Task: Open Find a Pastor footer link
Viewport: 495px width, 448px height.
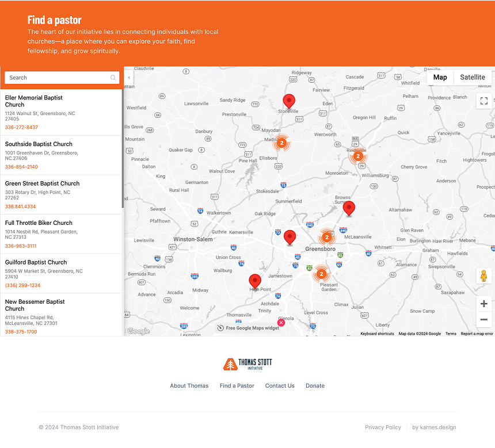Action: 237,385
